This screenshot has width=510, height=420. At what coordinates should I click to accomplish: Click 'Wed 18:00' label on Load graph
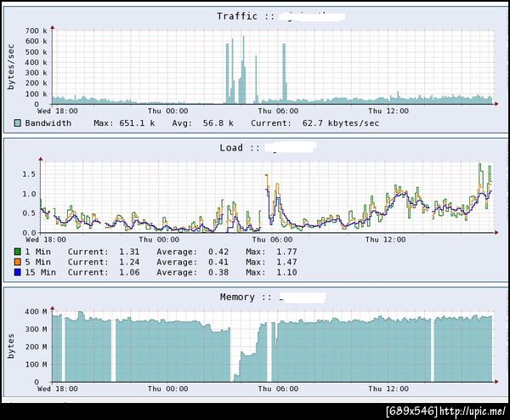pos(46,240)
